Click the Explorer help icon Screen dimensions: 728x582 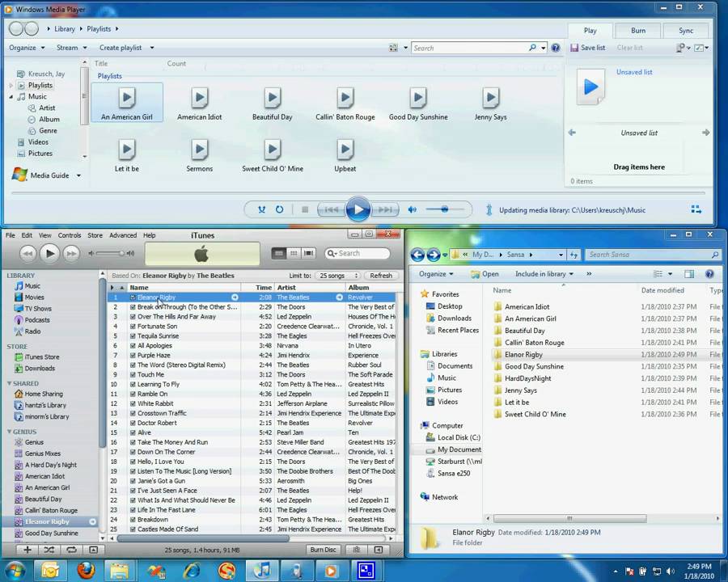click(709, 274)
